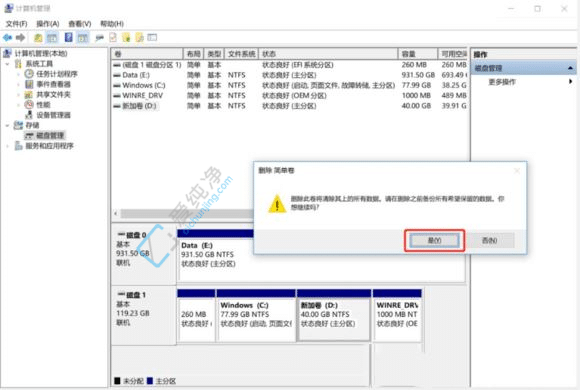Select the Windows (C:) partition block on Disk 1
Screen dimensions: 580x390
256,315
